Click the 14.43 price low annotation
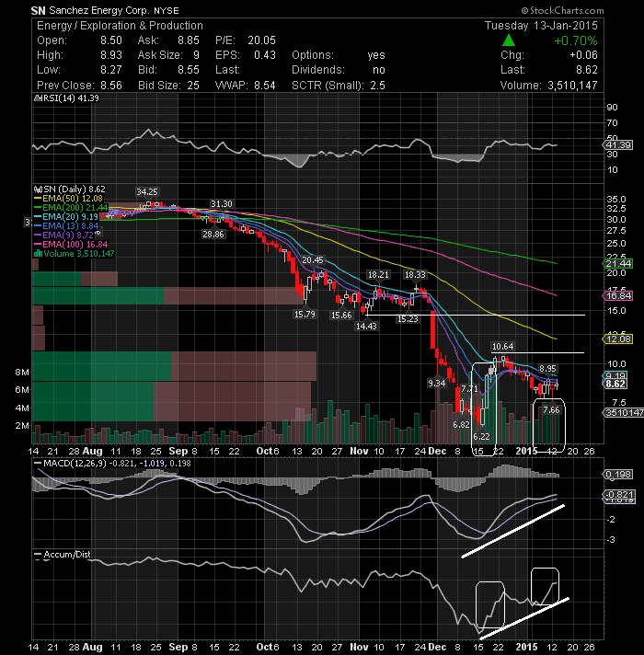Screen dimensions: 644x655 [366, 326]
